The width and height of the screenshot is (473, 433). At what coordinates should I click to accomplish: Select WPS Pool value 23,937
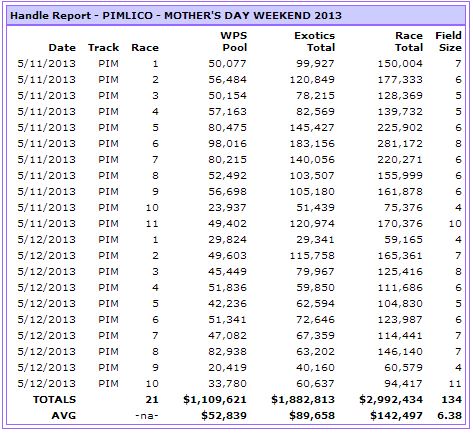pos(227,208)
